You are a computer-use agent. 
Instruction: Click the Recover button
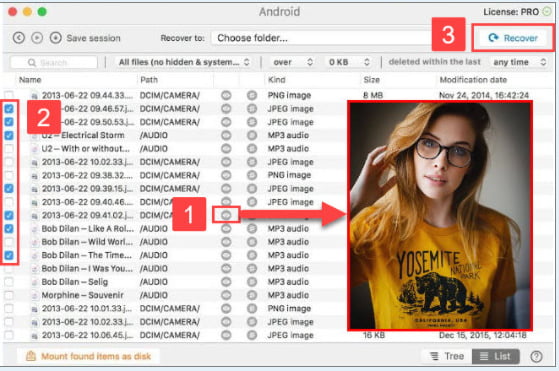(513, 38)
